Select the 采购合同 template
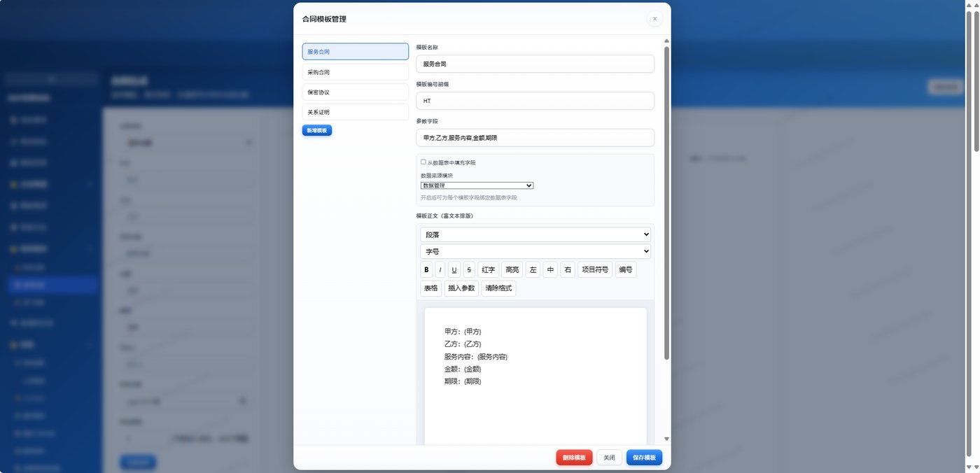 coord(356,72)
